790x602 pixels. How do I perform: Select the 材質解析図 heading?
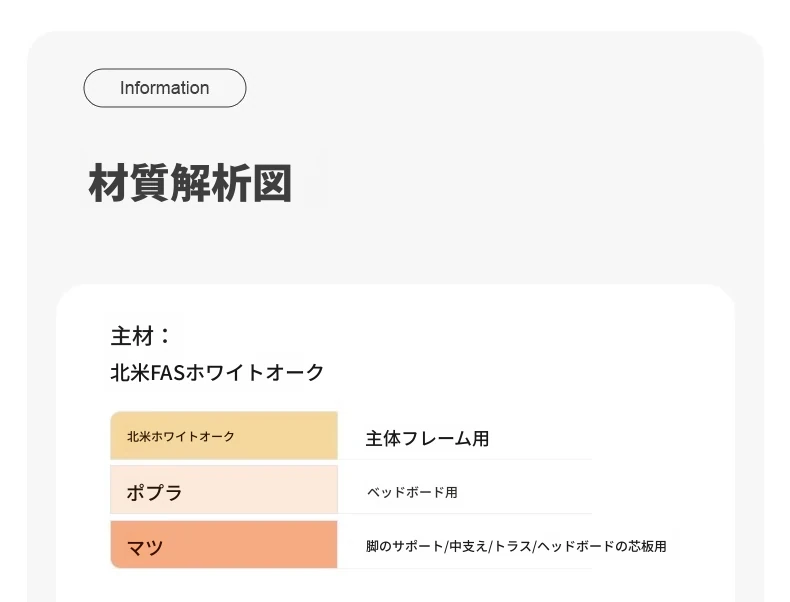click(190, 183)
